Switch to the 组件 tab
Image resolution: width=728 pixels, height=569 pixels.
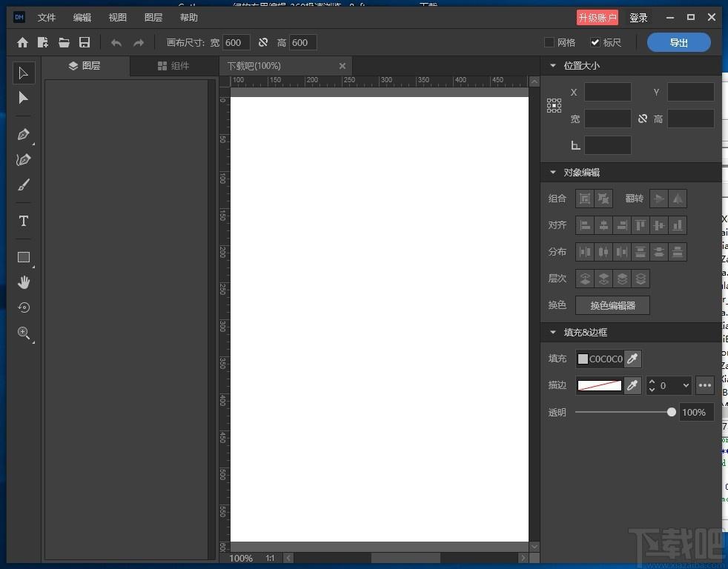click(x=173, y=66)
